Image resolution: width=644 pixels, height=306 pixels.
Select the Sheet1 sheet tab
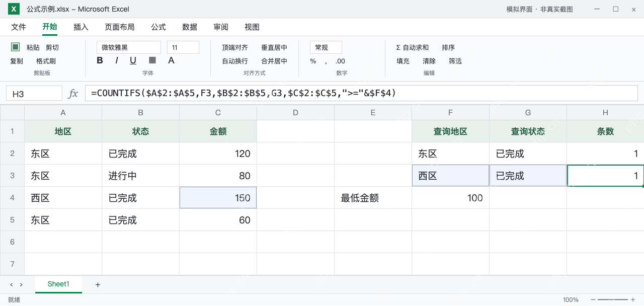[x=58, y=284]
